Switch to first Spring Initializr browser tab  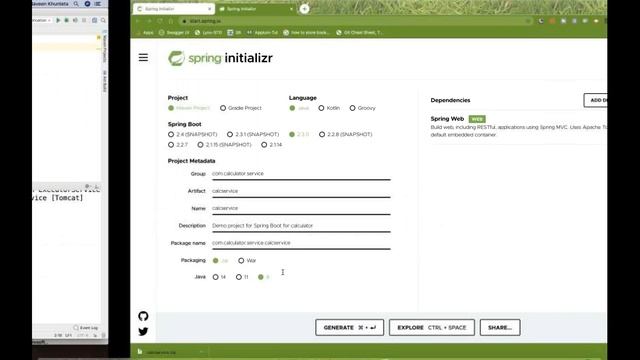point(173,9)
